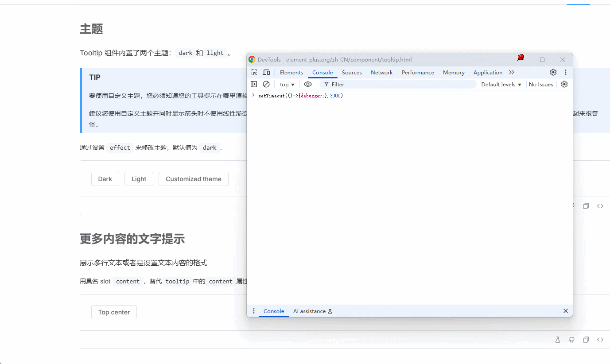Switch to the Network tab
The height and width of the screenshot is (364, 610).
[381, 72]
